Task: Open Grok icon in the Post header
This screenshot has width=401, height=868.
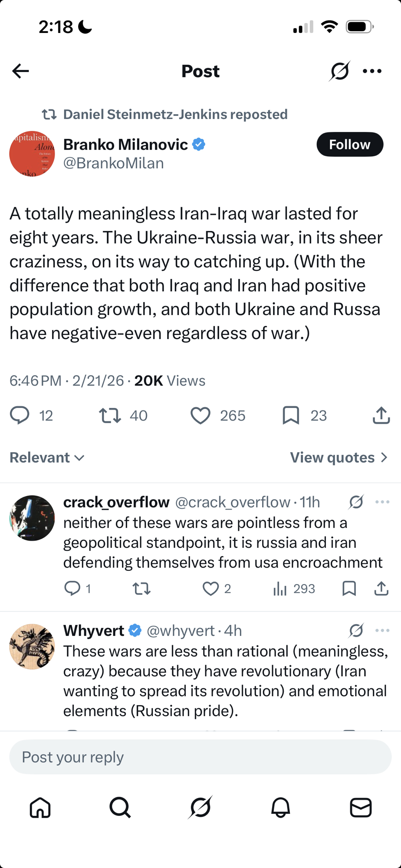Action: [339, 71]
